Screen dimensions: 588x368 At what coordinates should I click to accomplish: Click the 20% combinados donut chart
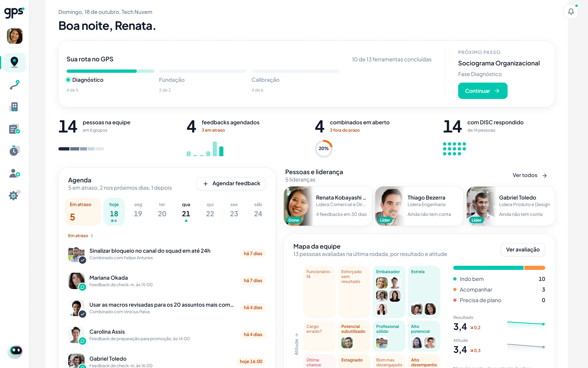click(324, 148)
